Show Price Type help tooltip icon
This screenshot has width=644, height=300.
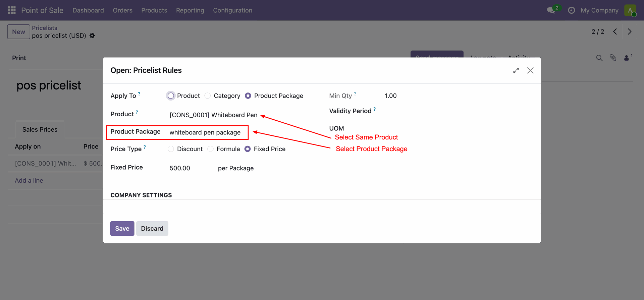[145, 147]
